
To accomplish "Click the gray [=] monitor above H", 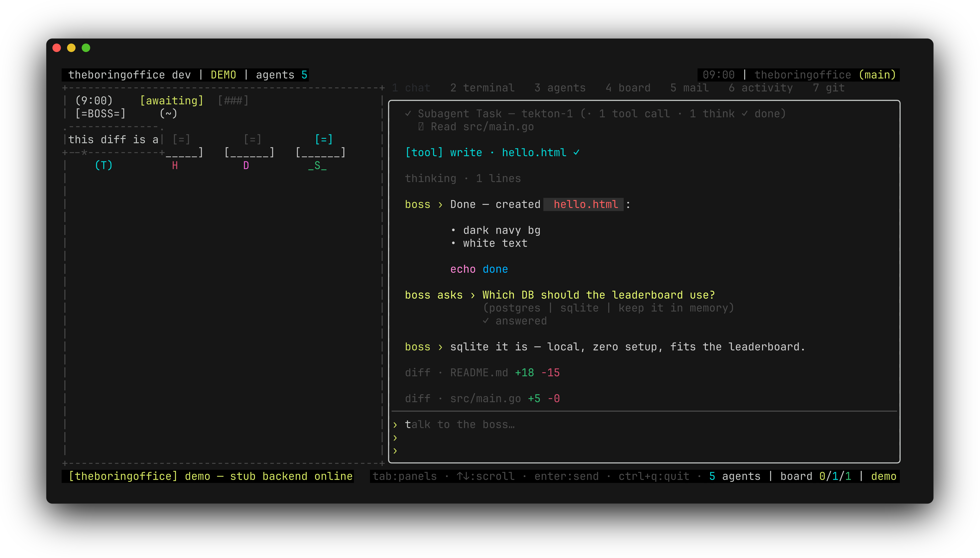I will point(181,139).
